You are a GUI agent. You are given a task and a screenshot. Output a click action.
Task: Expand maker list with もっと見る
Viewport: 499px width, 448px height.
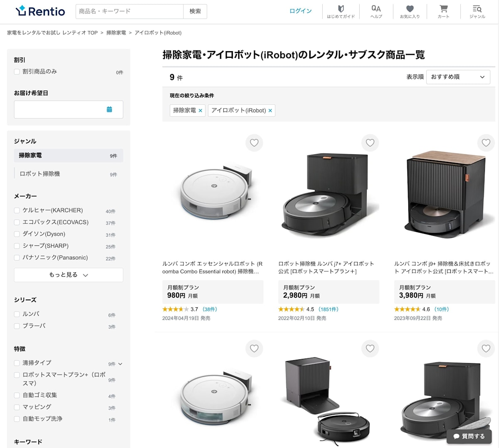[69, 275]
